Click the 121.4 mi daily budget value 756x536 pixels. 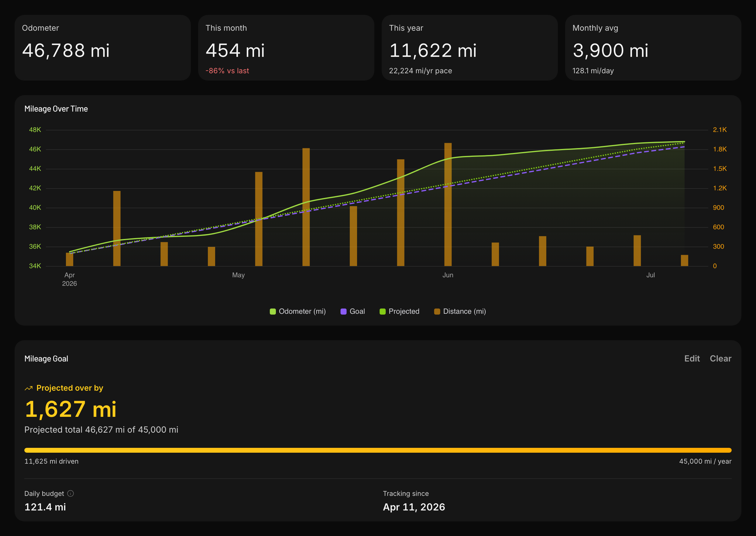(45, 507)
